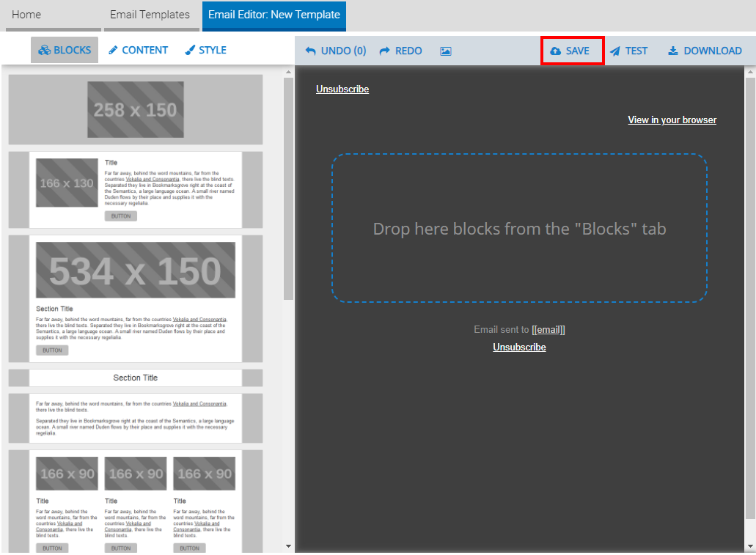This screenshot has width=756, height=555.
Task: Click the top Unsubscribe link
Action: 342,89
